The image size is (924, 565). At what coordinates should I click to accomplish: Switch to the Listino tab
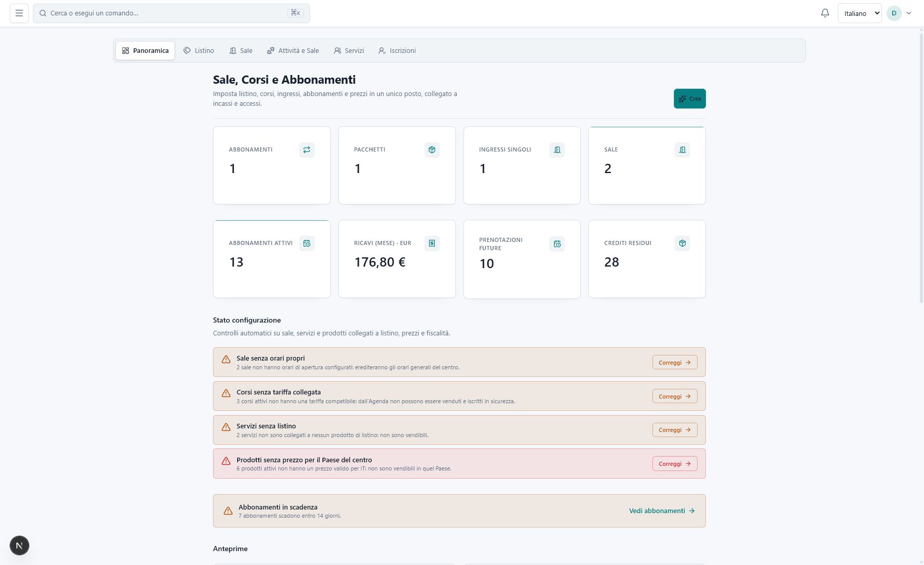(199, 51)
